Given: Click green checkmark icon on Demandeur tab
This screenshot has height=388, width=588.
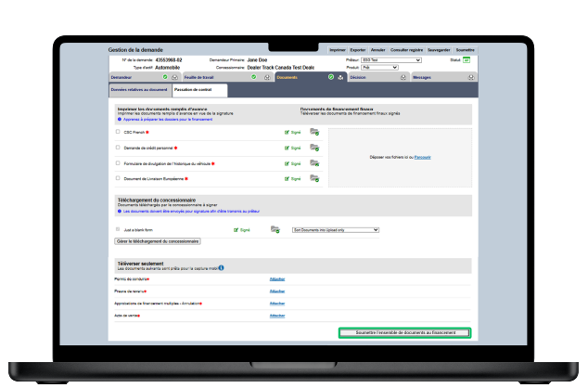Looking at the screenshot, I should tap(165, 78).
